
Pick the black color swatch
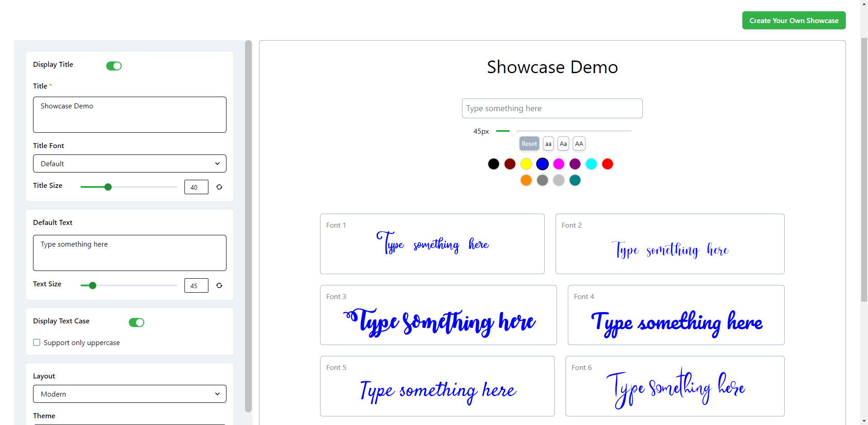pos(493,164)
